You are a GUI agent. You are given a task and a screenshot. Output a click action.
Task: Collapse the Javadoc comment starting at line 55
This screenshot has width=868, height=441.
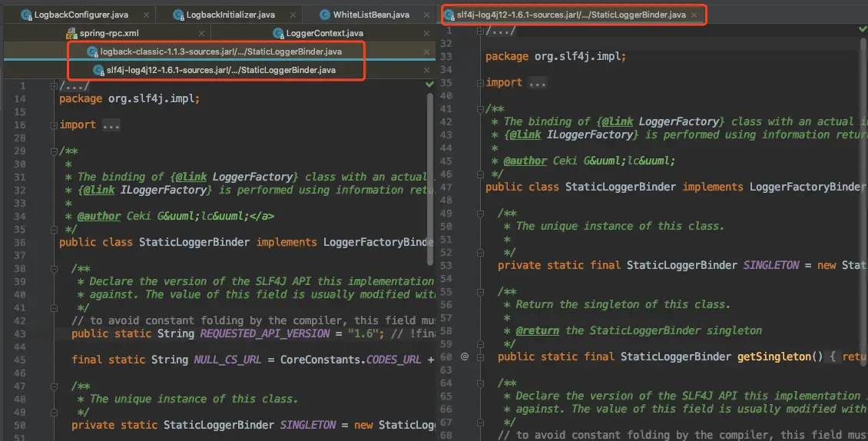pos(481,292)
